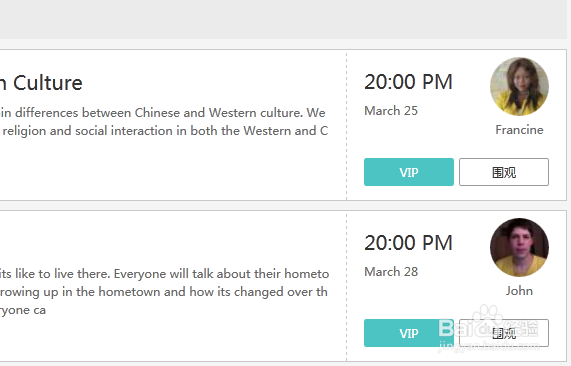Viewport: 571px width, 366px height.
Task: Select the teacher name John
Action: [519, 291]
